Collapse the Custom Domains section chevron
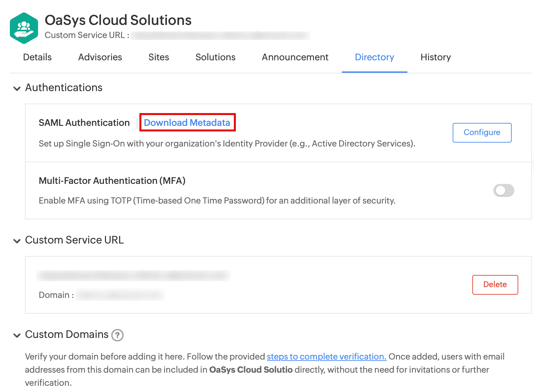Image resolution: width=534 pixels, height=392 pixels. tap(17, 335)
